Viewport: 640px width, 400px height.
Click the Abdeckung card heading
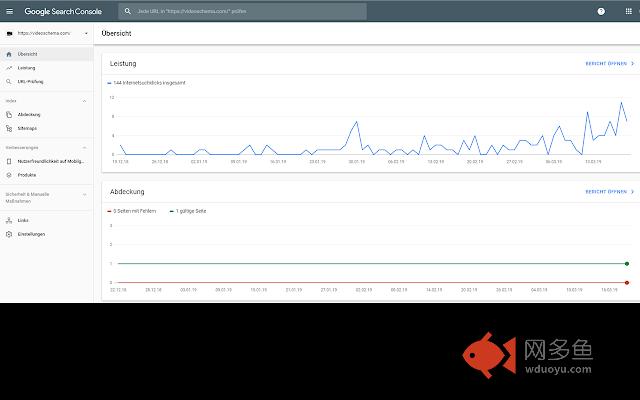(127, 191)
